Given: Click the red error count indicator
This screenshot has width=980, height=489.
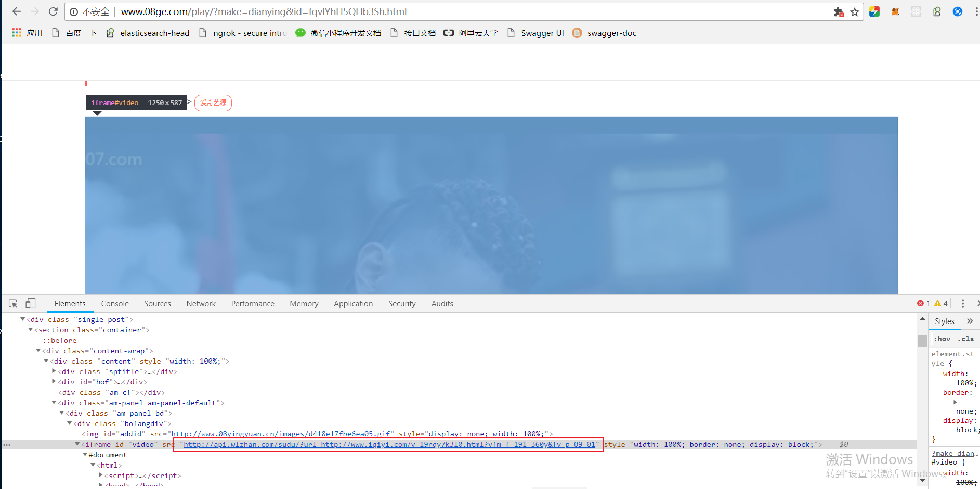Looking at the screenshot, I should pyautogui.click(x=924, y=304).
